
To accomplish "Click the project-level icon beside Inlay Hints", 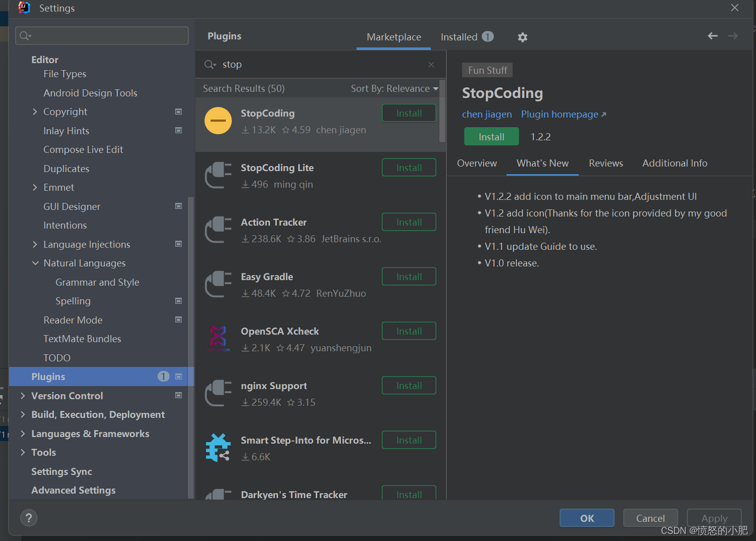I will tap(178, 130).
